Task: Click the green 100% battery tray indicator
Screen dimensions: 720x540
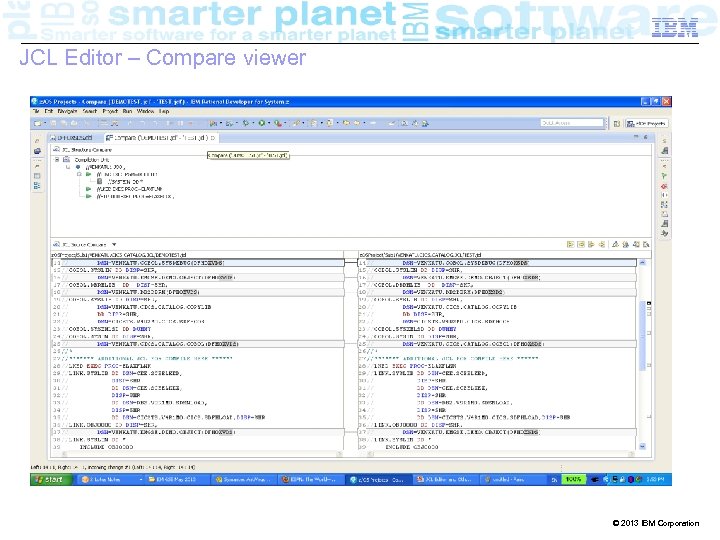Action: point(574,479)
